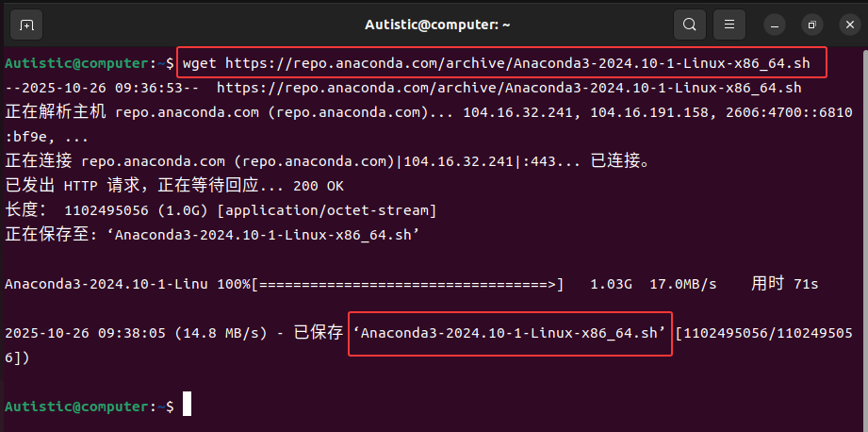
Task: Maximize the terminal window
Action: click(811, 24)
